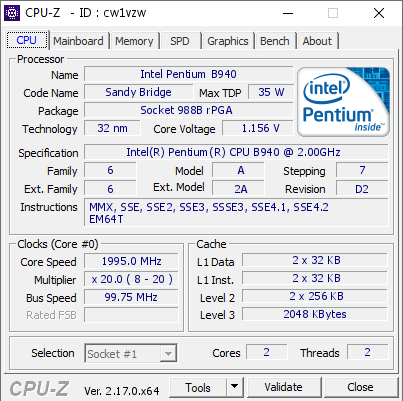Click the Family value '6'
The width and height of the screenshot is (403, 401).
[x=110, y=170]
